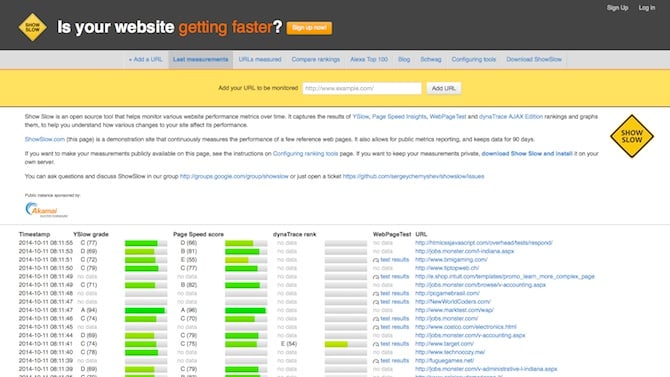Click the Log in link

(646, 8)
